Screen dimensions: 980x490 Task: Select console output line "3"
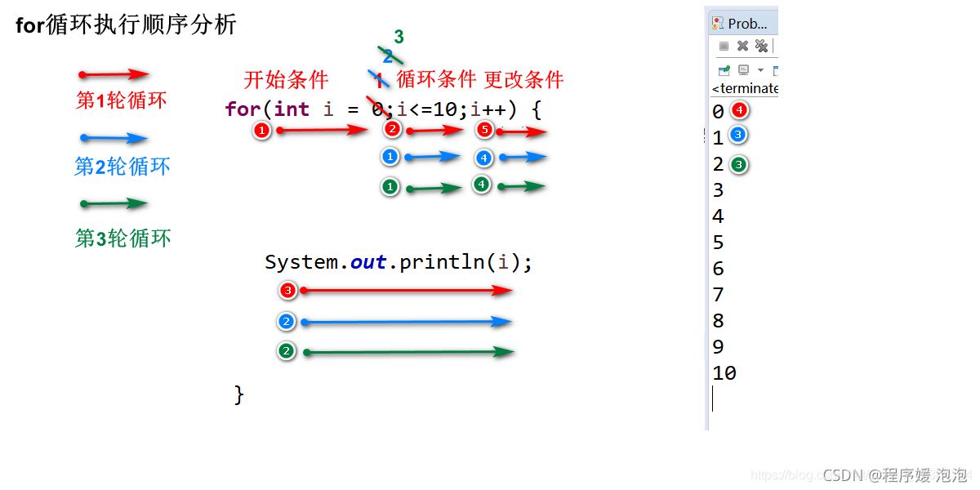[718, 190]
